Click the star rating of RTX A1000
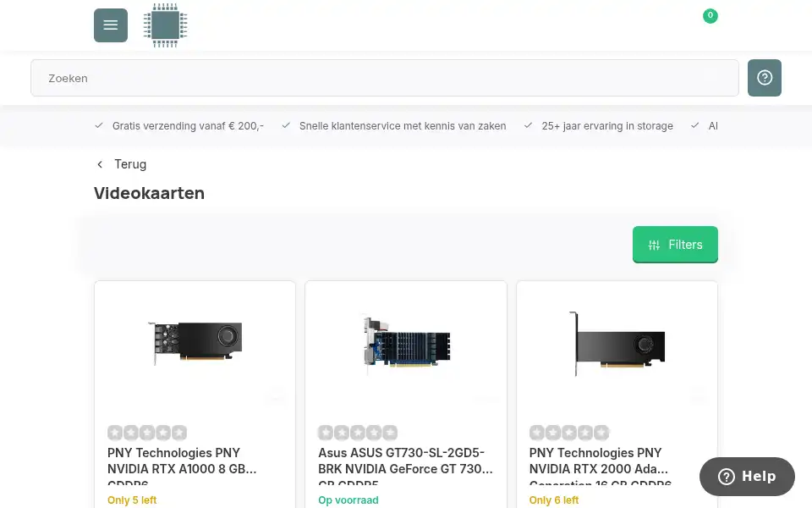Image resolution: width=812 pixels, height=508 pixels. tap(147, 433)
